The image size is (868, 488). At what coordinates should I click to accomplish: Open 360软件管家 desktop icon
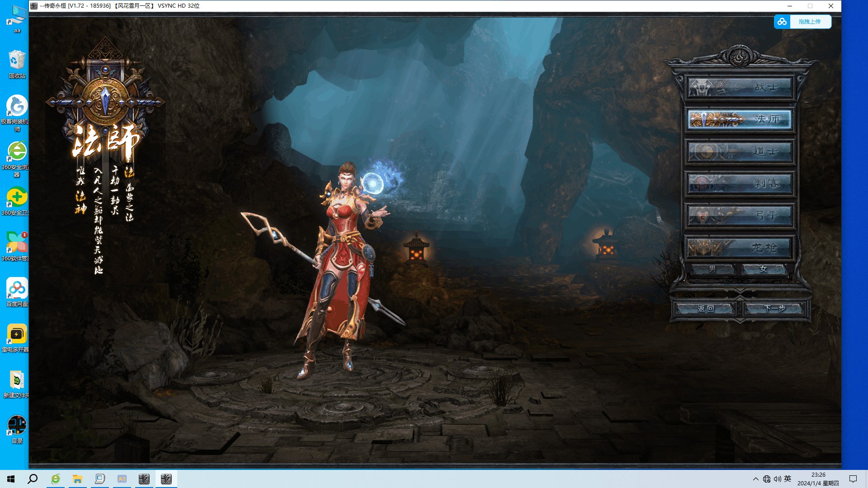tap(17, 247)
